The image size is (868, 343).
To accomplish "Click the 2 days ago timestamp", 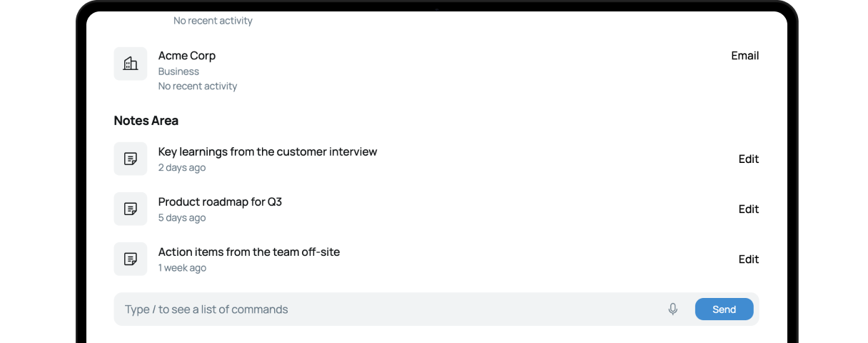I will pos(182,168).
